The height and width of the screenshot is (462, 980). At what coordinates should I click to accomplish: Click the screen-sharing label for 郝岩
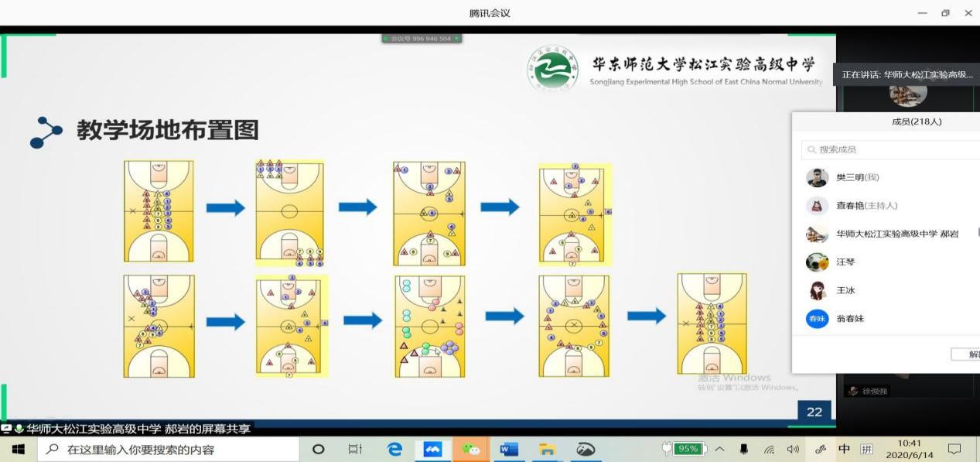(126, 428)
